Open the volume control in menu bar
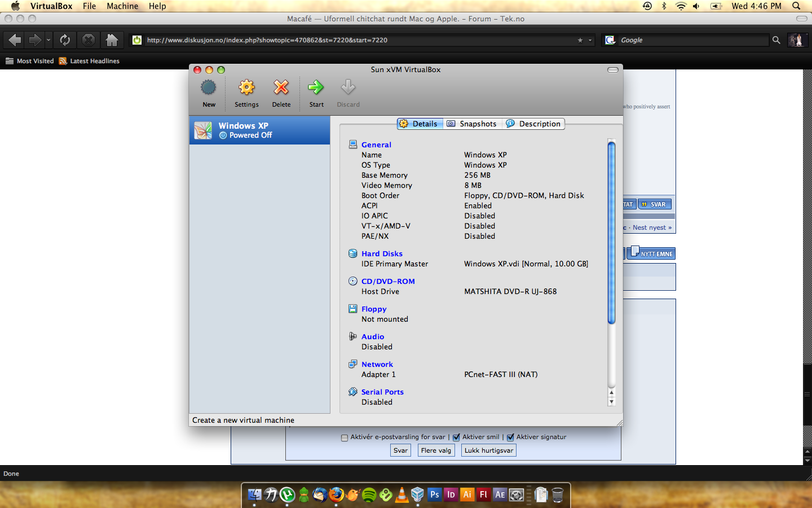The width and height of the screenshot is (812, 508). 696,6
